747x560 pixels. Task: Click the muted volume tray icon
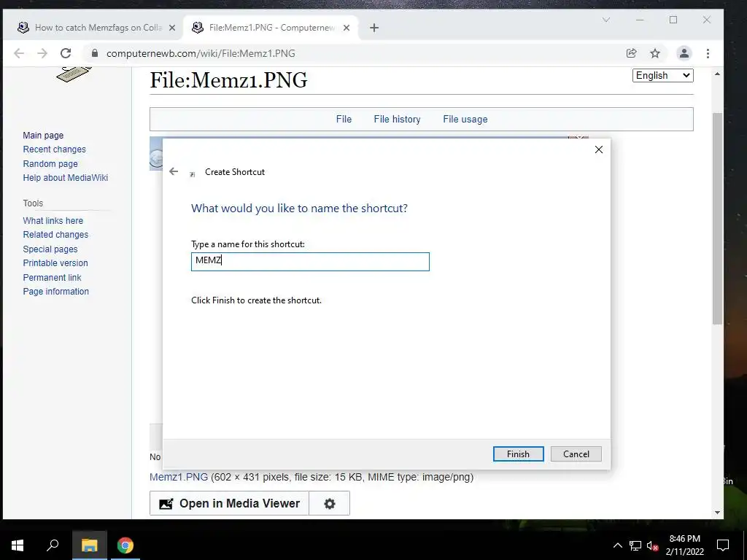pyautogui.click(x=653, y=545)
